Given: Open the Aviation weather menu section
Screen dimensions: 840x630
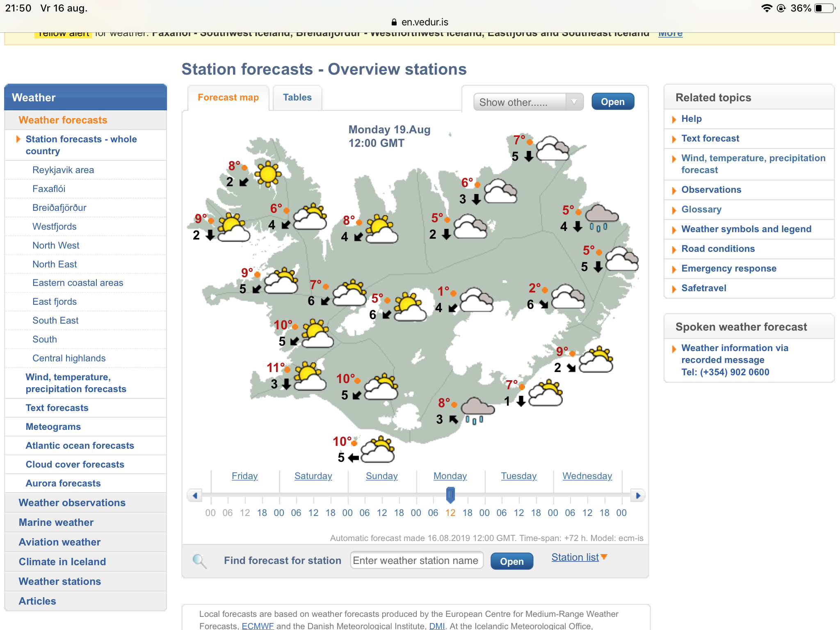Looking at the screenshot, I should click(59, 542).
